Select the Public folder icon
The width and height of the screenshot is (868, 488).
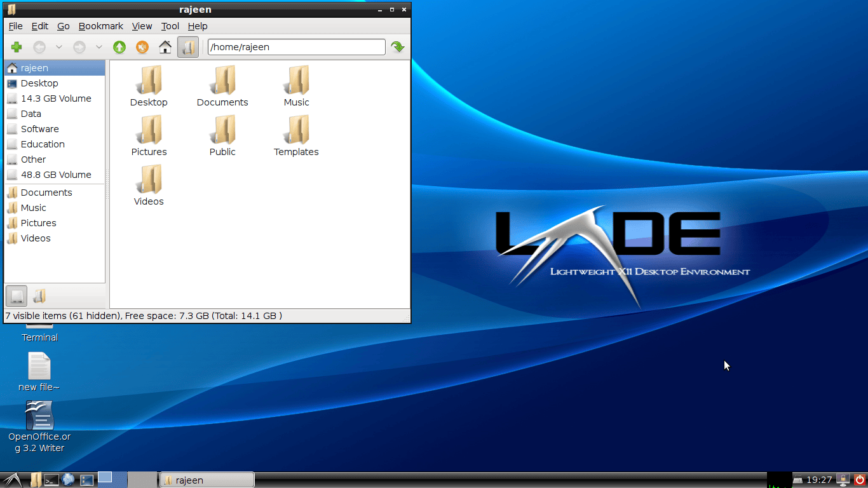click(222, 135)
